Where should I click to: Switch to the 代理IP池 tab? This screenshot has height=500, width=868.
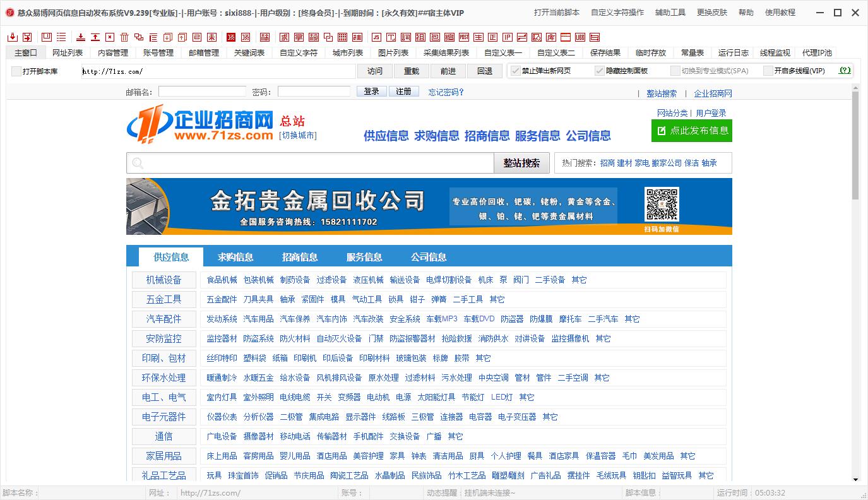coord(817,53)
